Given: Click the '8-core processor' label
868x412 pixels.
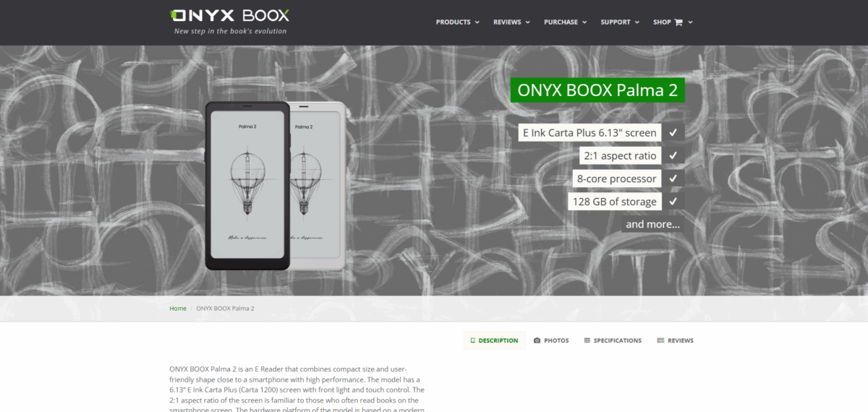Looking at the screenshot, I should click(x=616, y=179).
